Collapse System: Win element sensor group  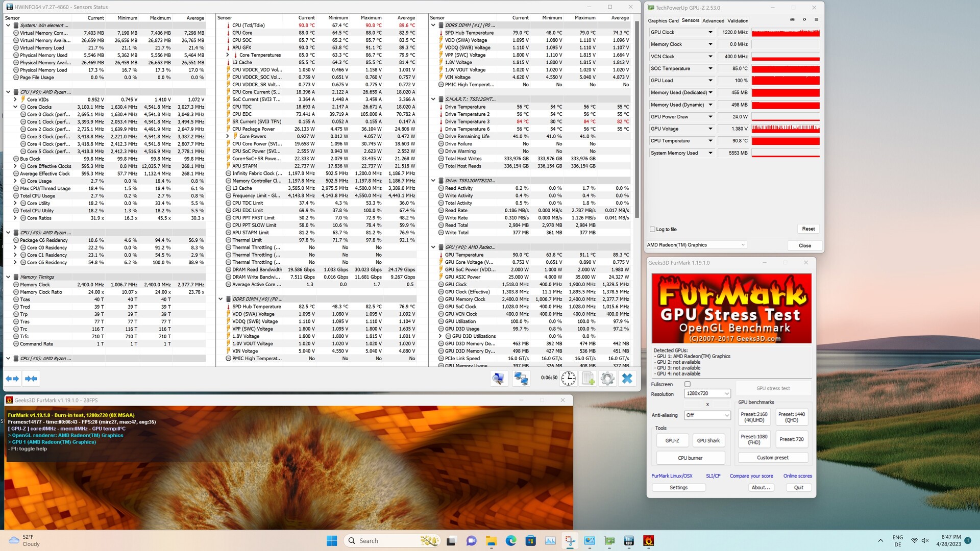tap(8, 25)
